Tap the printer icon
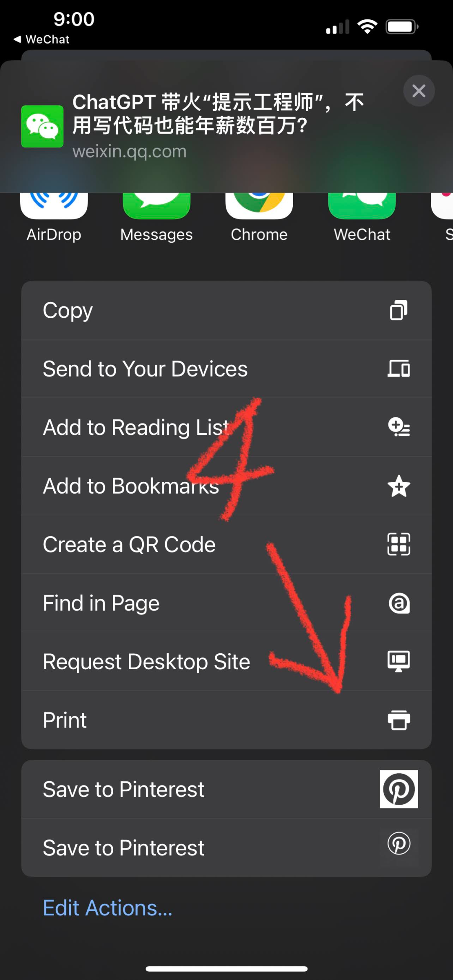The width and height of the screenshot is (453, 980). coord(398,720)
